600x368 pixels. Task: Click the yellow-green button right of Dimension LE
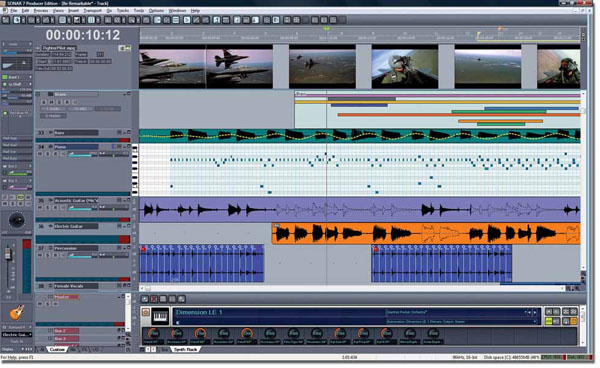549,321
